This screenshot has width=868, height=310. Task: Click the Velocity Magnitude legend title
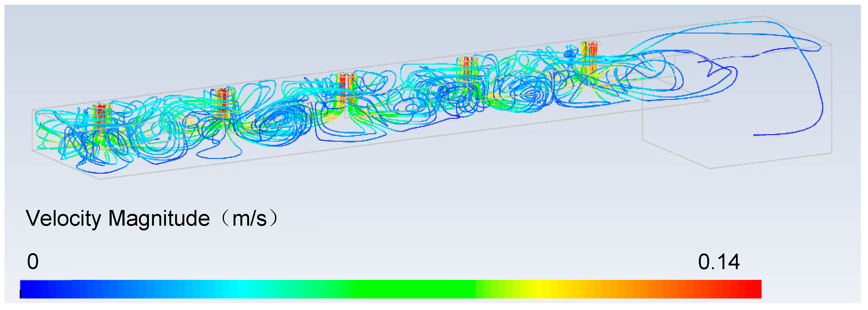point(118,218)
